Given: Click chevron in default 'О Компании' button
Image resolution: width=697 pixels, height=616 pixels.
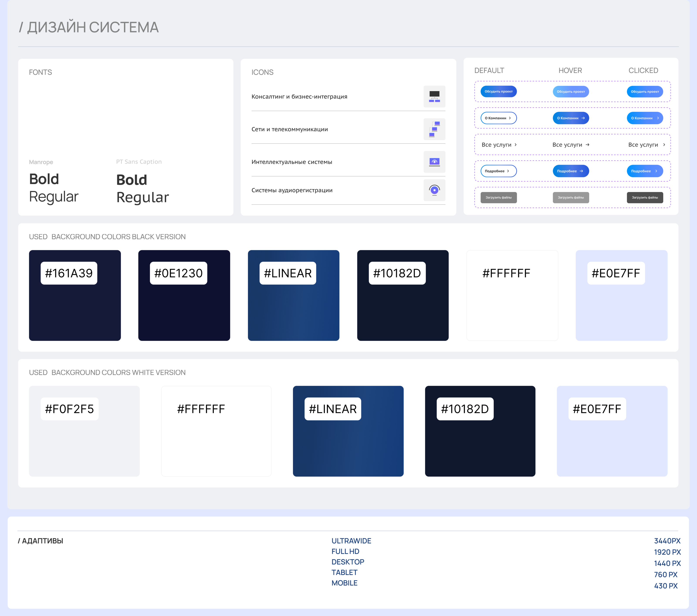Looking at the screenshot, I should pyautogui.click(x=510, y=118).
